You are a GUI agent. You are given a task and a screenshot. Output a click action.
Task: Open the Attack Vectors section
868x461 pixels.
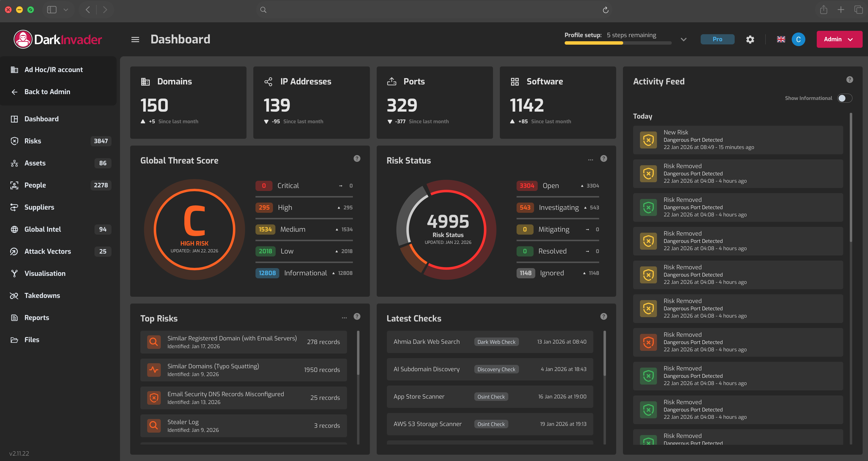tap(48, 251)
